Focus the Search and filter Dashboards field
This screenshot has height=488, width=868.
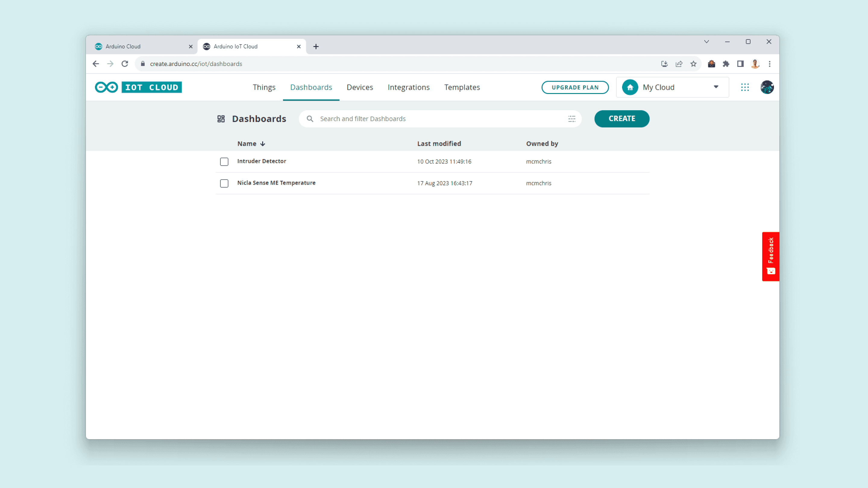438,119
